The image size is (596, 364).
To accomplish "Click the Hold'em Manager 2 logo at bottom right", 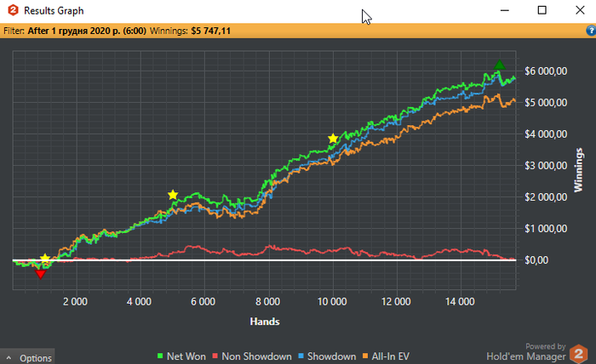I will [x=578, y=354].
